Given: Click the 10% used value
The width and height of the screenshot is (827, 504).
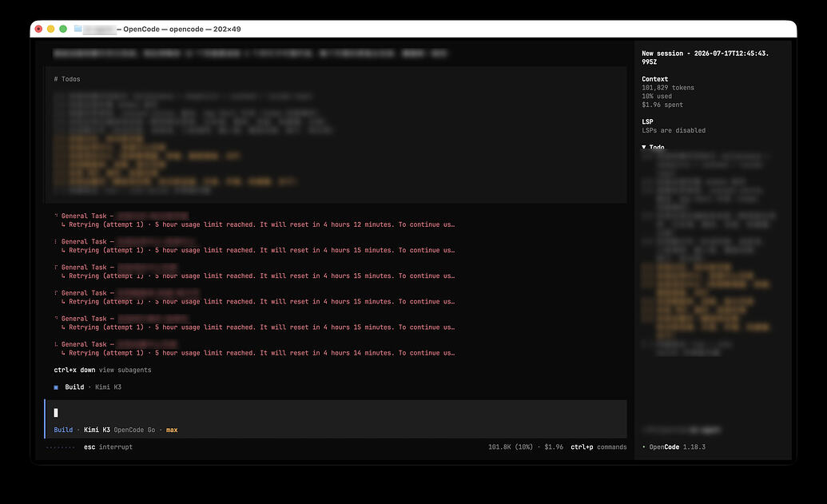Looking at the screenshot, I should [x=657, y=97].
